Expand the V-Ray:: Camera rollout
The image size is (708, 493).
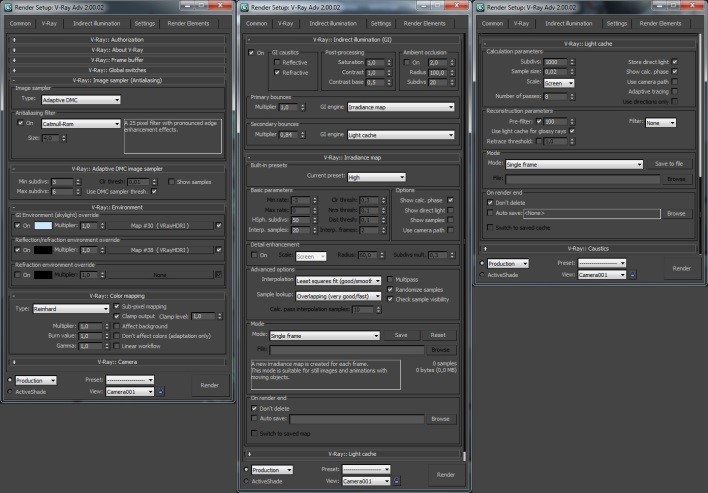tap(117, 362)
